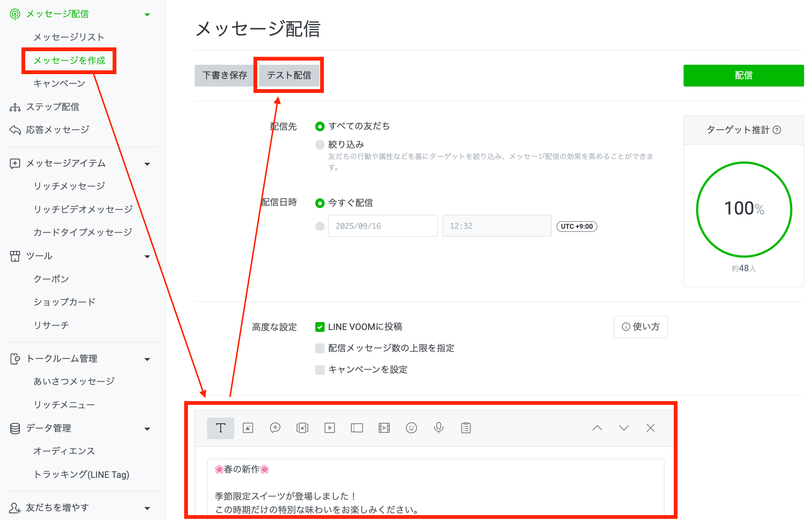Insert the sticker smiley icon
Viewport: 812px width, 520px height.
coord(411,428)
